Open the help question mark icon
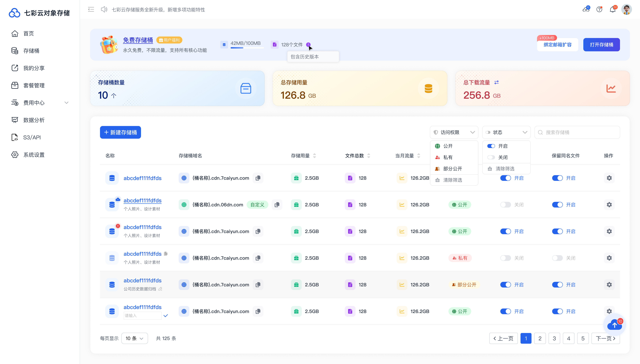 pyautogui.click(x=599, y=10)
